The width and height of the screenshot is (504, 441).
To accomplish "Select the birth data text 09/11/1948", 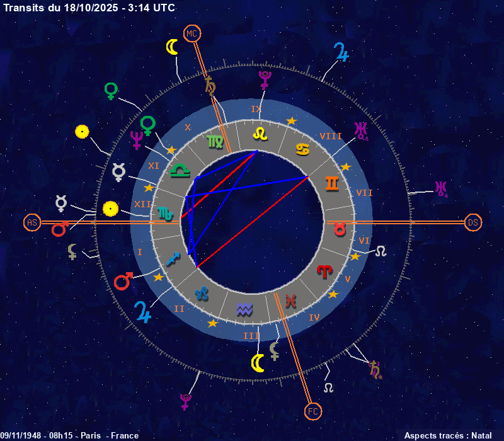I will coord(69,435).
